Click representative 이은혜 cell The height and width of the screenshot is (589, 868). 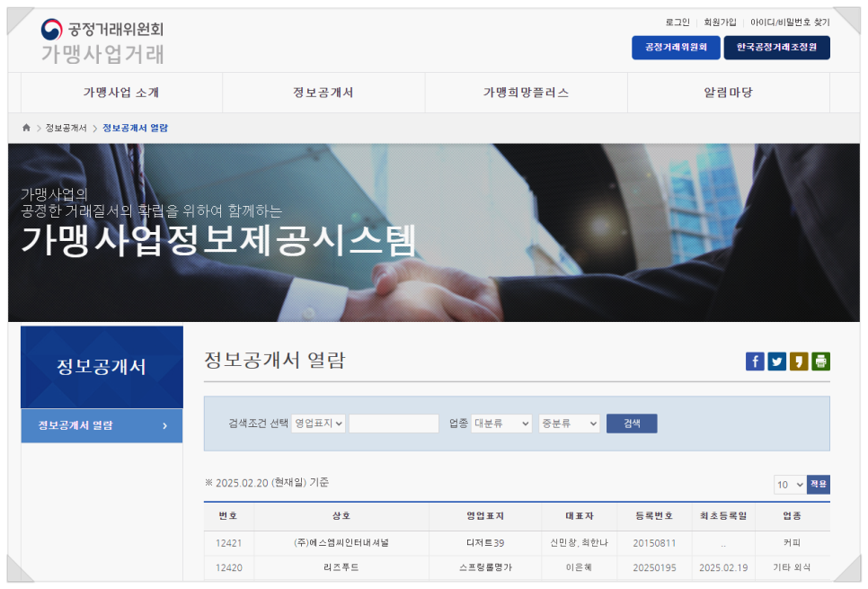click(579, 567)
